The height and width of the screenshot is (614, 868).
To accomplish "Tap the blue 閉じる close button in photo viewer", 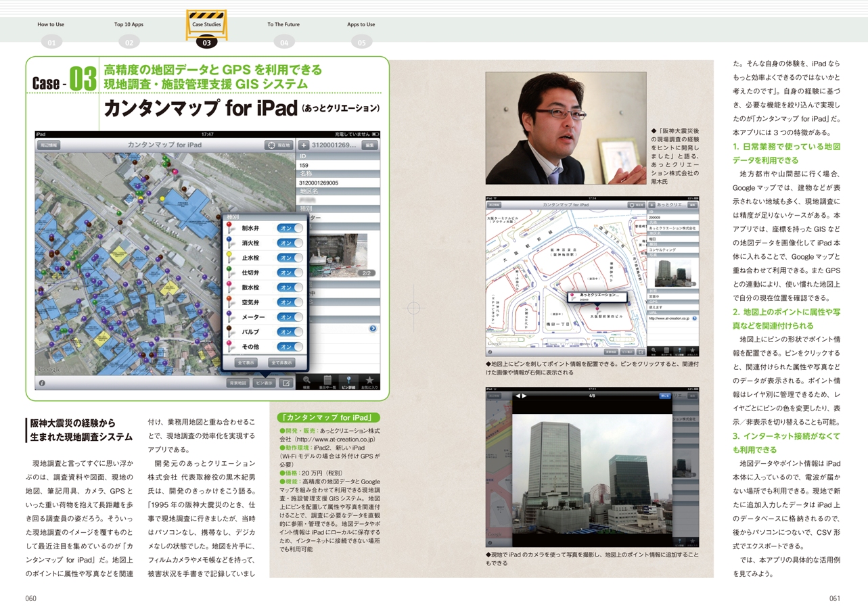I will [x=664, y=396].
